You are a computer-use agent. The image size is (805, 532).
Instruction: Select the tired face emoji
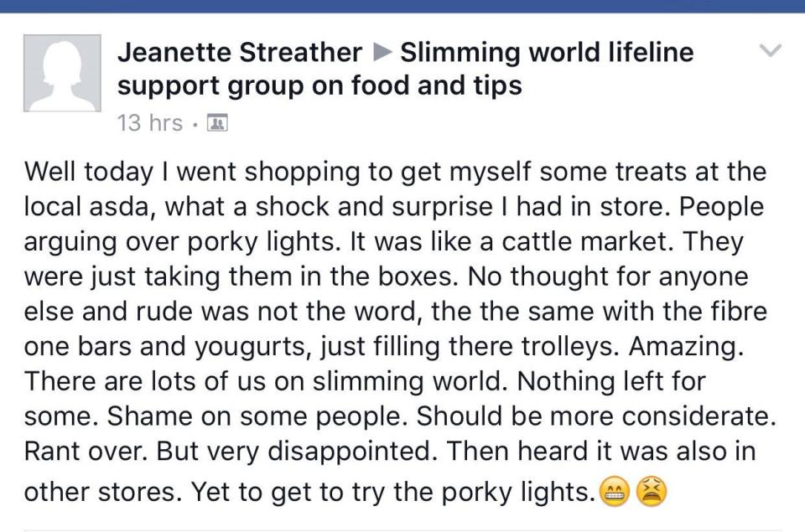(x=652, y=492)
